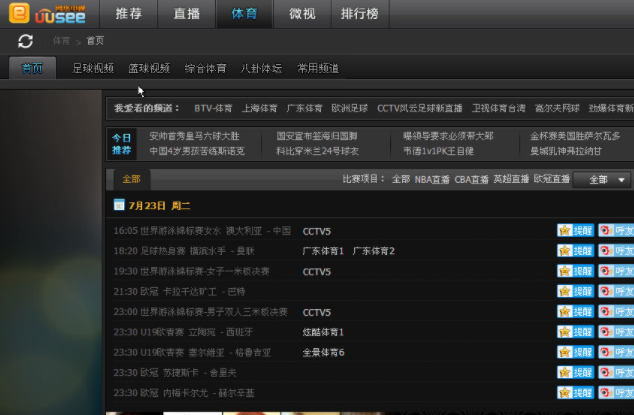The width and height of the screenshot is (634, 415).
Task: Invite friends to 23:00 swimming event
Action: click(616, 311)
